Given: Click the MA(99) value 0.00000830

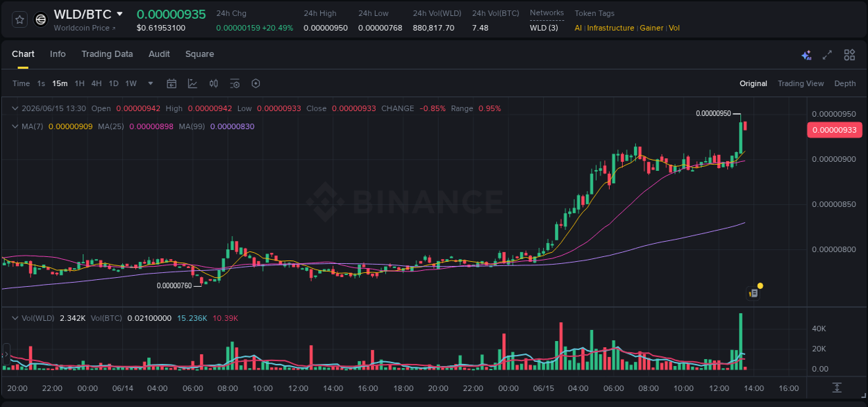Looking at the screenshot, I should click(232, 126).
